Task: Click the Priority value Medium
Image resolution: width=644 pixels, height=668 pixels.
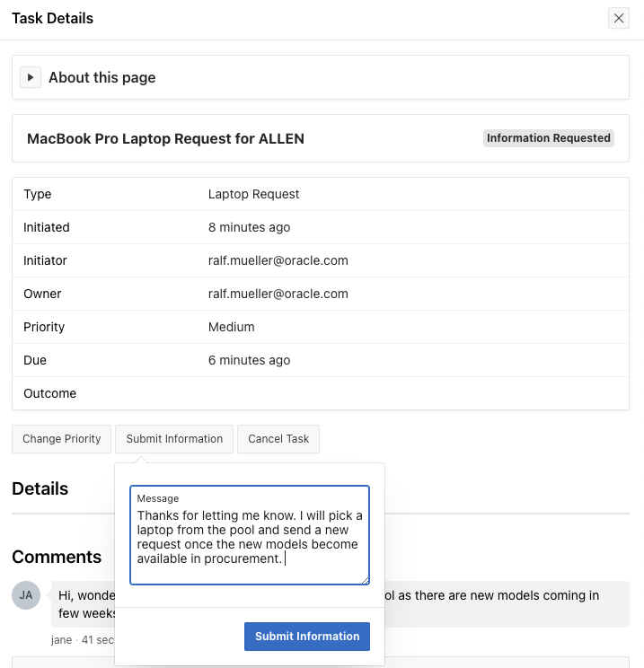Action: coord(231,327)
